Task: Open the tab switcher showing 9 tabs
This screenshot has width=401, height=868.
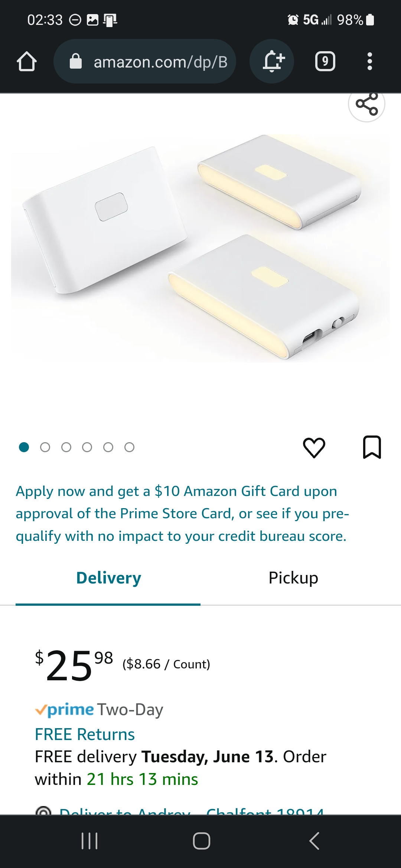Action: [325, 62]
